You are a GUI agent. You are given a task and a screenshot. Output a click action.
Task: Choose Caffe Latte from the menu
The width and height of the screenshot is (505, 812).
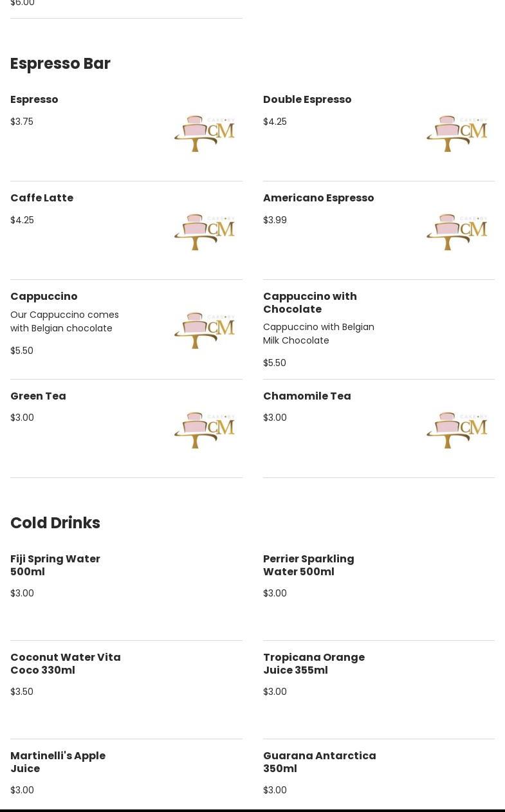pos(42,198)
